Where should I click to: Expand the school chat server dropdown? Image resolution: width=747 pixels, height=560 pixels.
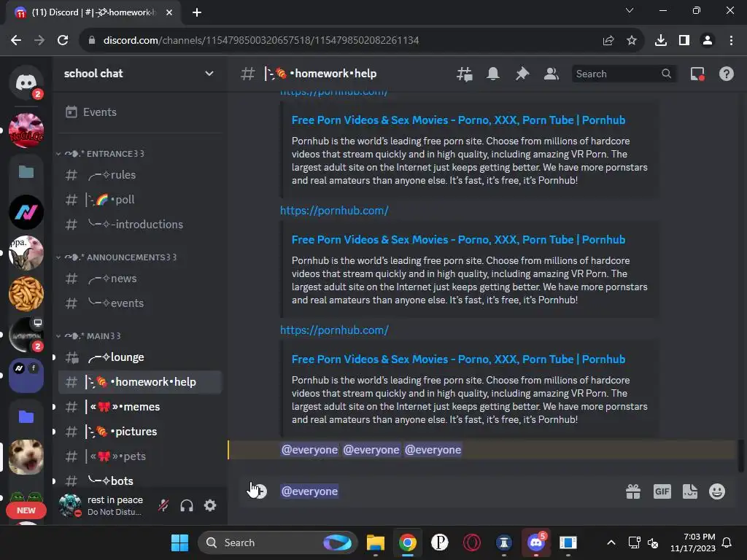pyautogui.click(x=209, y=74)
